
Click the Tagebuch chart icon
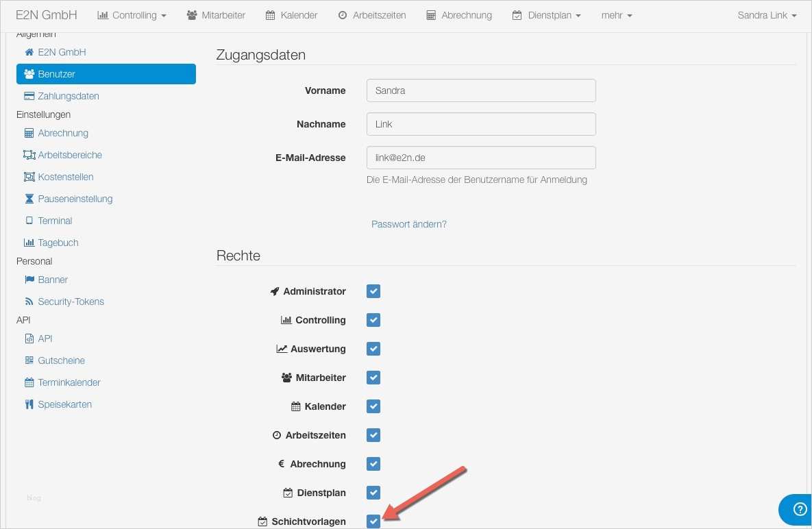tap(29, 242)
